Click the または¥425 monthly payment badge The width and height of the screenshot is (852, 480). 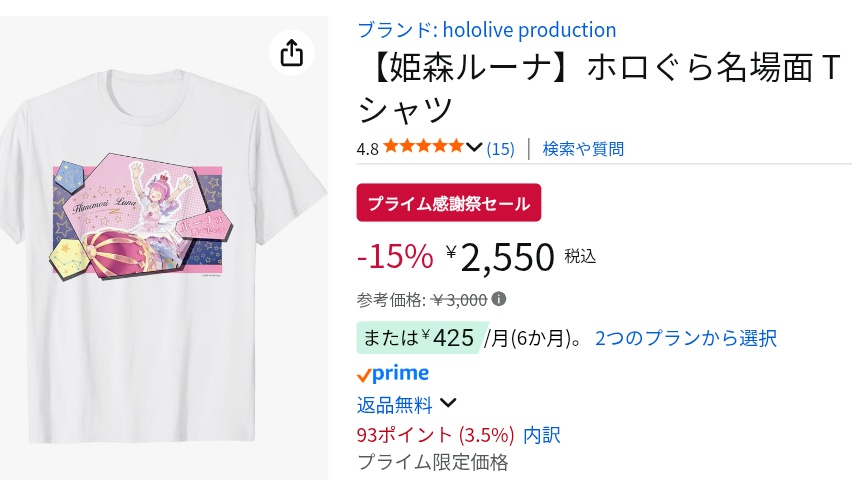pos(419,338)
